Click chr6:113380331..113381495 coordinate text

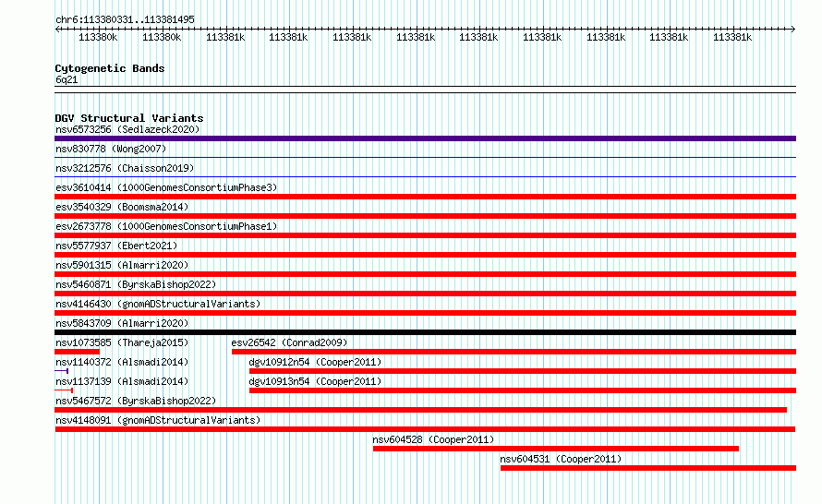pyautogui.click(x=125, y=19)
